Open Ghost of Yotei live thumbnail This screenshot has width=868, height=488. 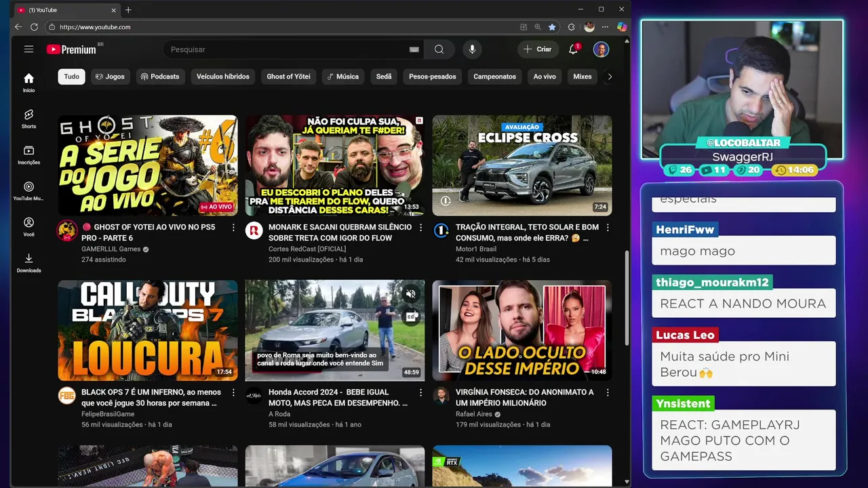coord(148,165)
